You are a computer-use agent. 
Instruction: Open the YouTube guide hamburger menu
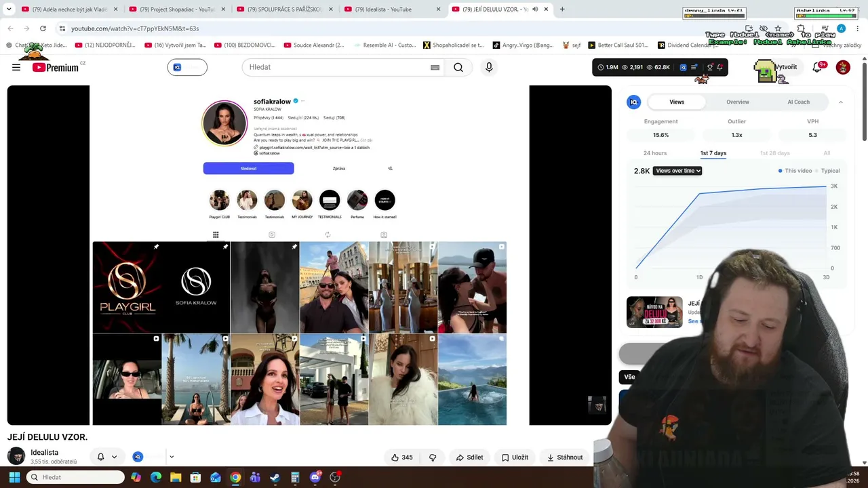coord(16,67)
